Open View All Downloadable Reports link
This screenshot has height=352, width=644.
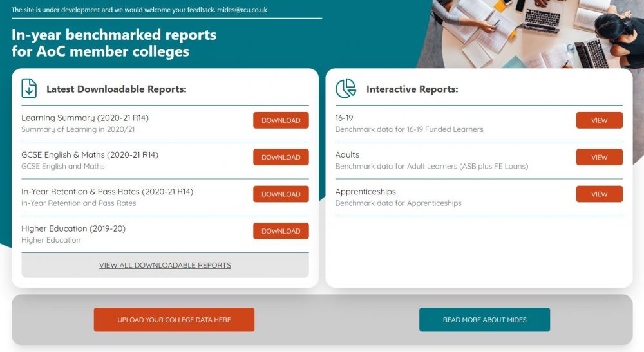pyautogui.click(x=165, y=265)
